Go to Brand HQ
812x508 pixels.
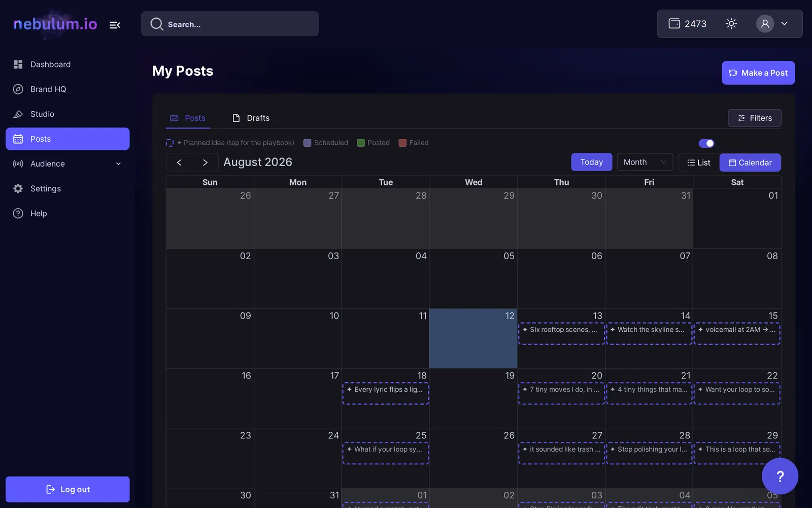click(x=67, y=89)
